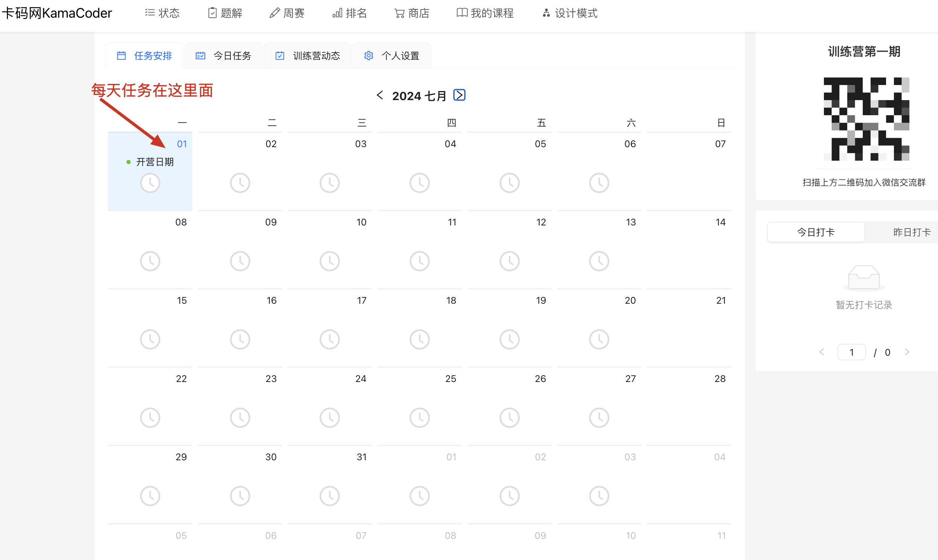Switch to the 个人设置 tab
This screenshot has width=938, height=560.
click(392, 56)
